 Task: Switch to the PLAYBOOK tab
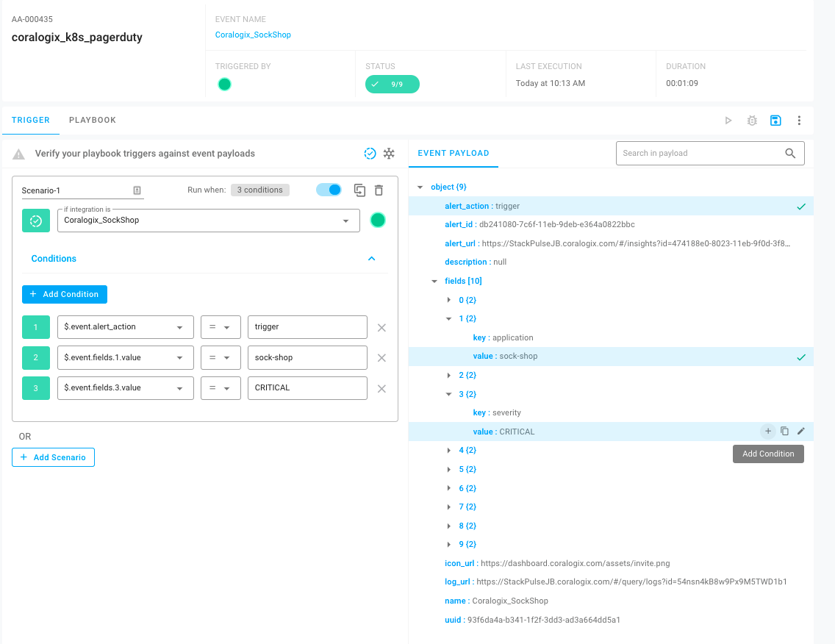click(93, 120)
